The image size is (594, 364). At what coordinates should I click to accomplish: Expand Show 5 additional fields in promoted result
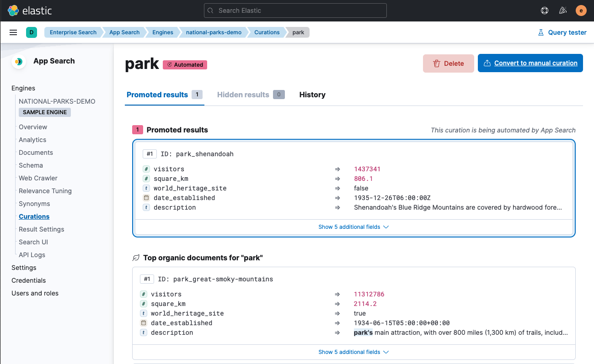pos(353,227)
